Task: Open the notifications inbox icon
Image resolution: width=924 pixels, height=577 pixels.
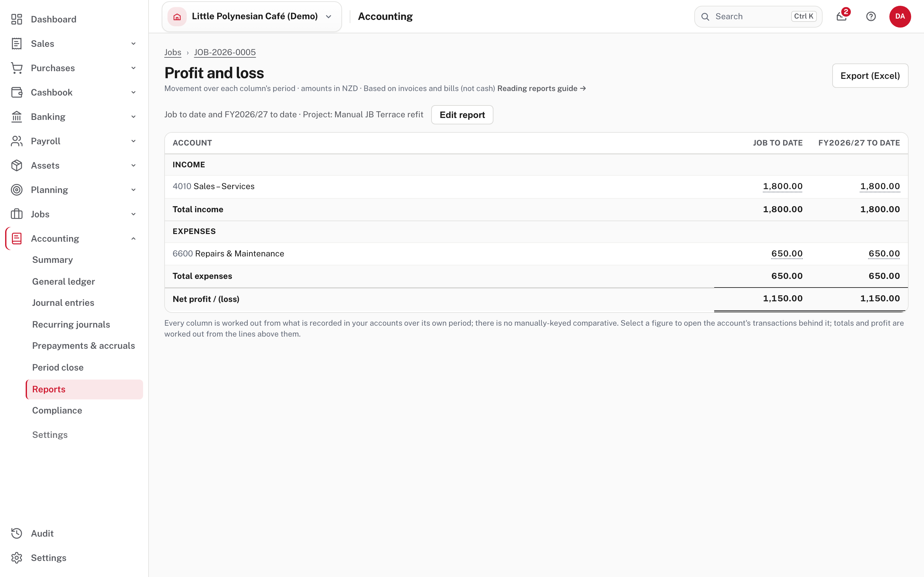Action: tap(842, 16)
